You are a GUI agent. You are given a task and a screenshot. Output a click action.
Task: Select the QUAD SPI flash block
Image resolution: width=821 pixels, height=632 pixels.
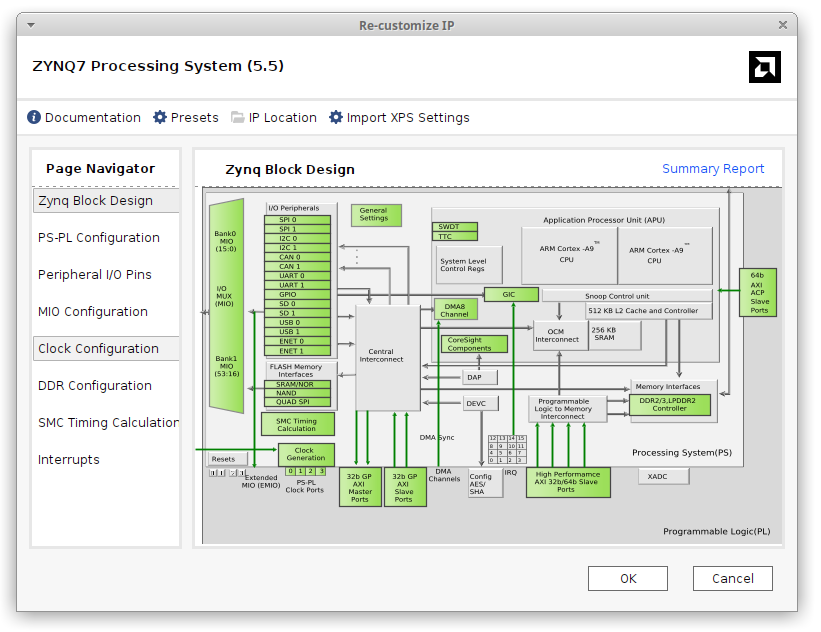coord(297,402)
